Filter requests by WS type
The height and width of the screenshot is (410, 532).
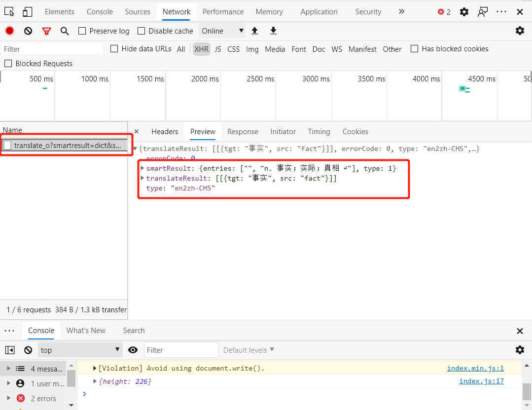pyautogui.click(x=337, y=49)
